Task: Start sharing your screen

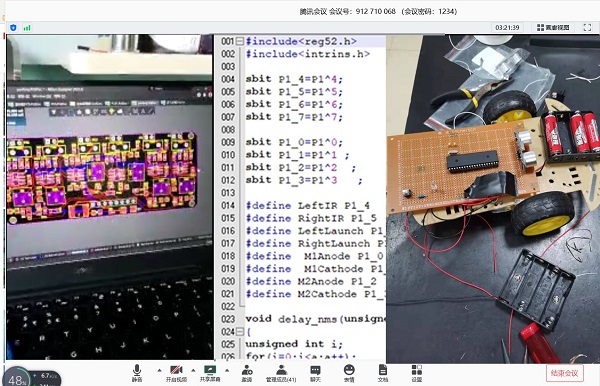Action: [210, 373]
